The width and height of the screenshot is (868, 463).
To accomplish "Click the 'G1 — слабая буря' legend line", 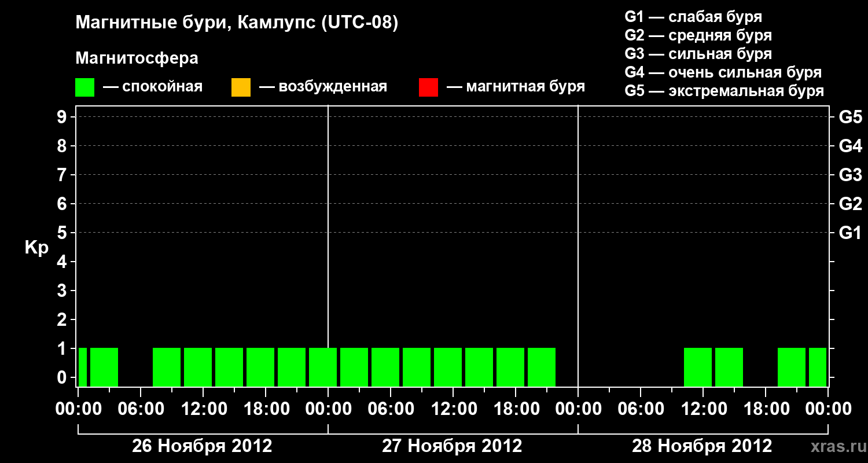I will pos(693,17).
